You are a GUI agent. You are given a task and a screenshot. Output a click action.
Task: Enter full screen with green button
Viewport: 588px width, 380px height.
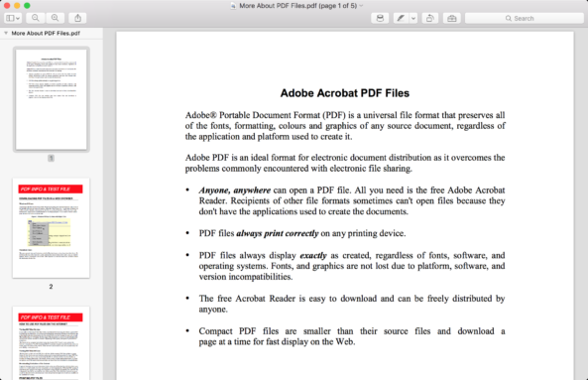[x=27, y=6]
